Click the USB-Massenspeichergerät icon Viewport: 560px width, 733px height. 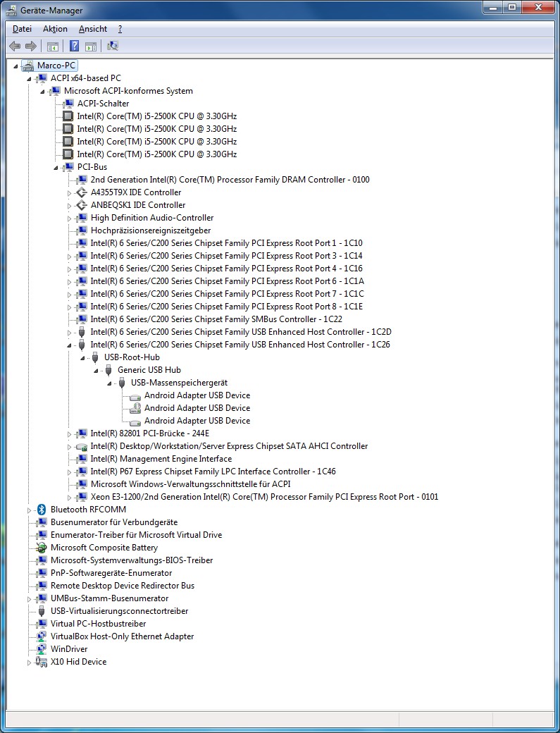tap(122, 383)
